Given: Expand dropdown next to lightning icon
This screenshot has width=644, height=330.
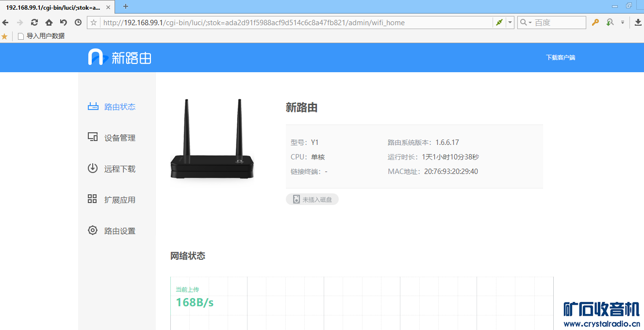Looking at the screenshot, I should (x=510, y=22).
